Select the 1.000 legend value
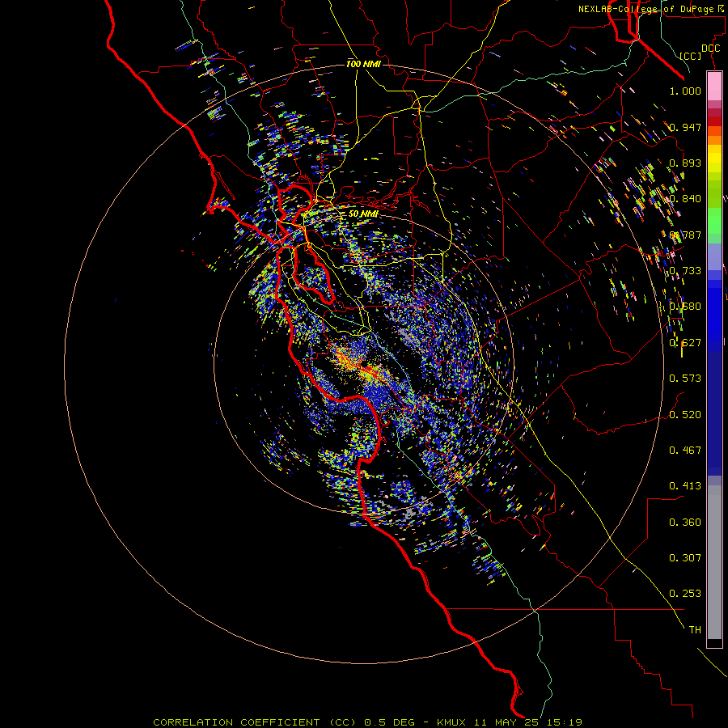 685,91
